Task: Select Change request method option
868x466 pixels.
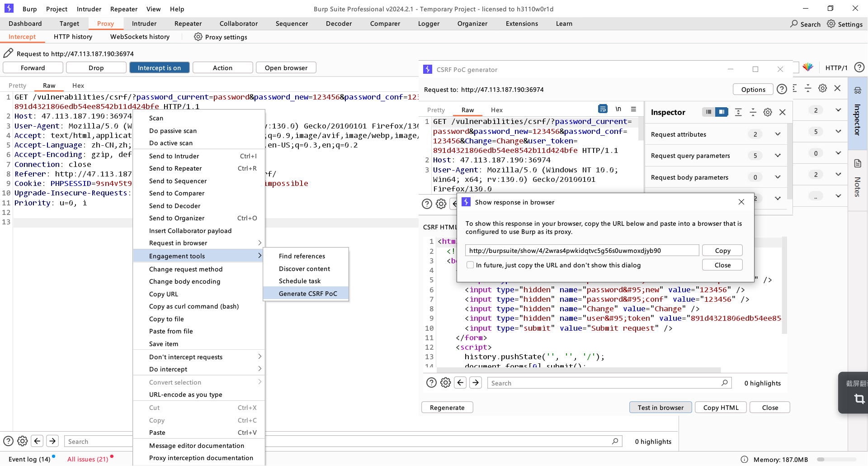Action: click(199, 269)
